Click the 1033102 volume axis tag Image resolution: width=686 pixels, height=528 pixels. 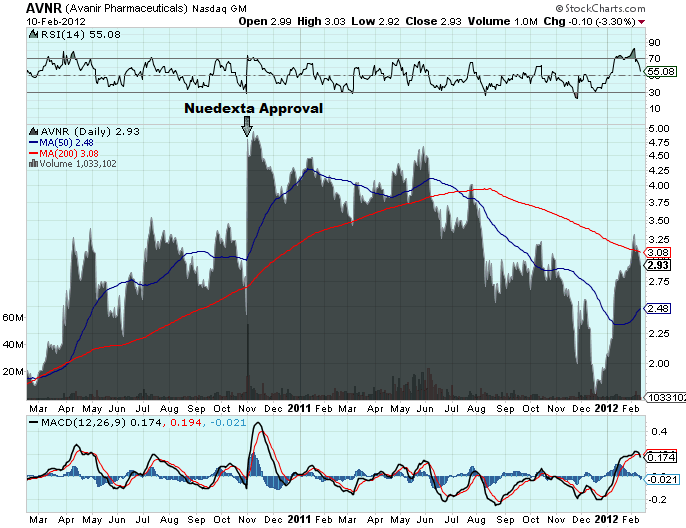664,397
